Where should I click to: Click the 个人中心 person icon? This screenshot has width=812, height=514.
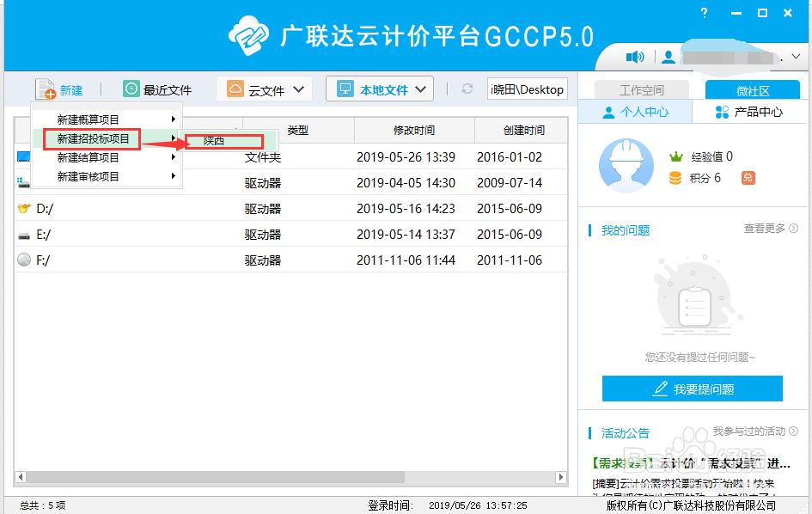(x=609, y=112)
